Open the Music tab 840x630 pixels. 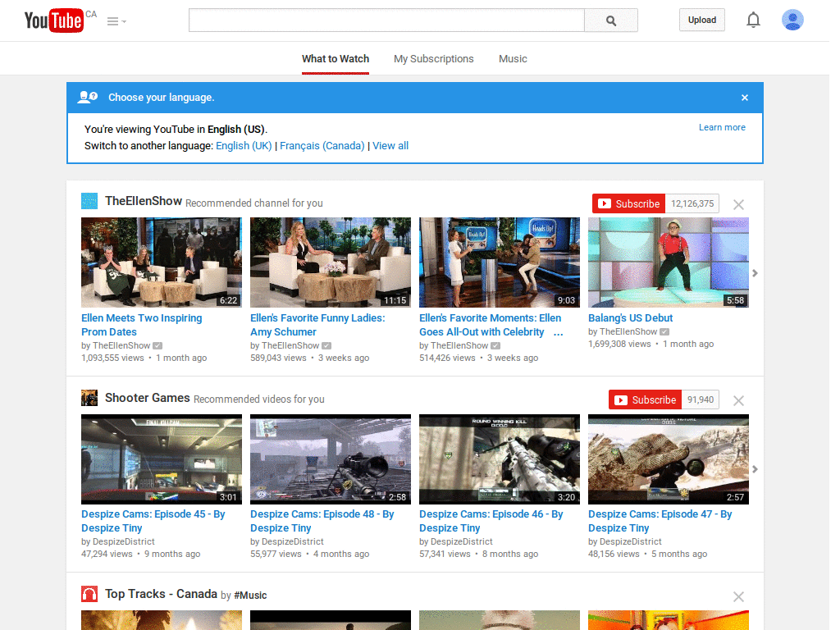513,59
